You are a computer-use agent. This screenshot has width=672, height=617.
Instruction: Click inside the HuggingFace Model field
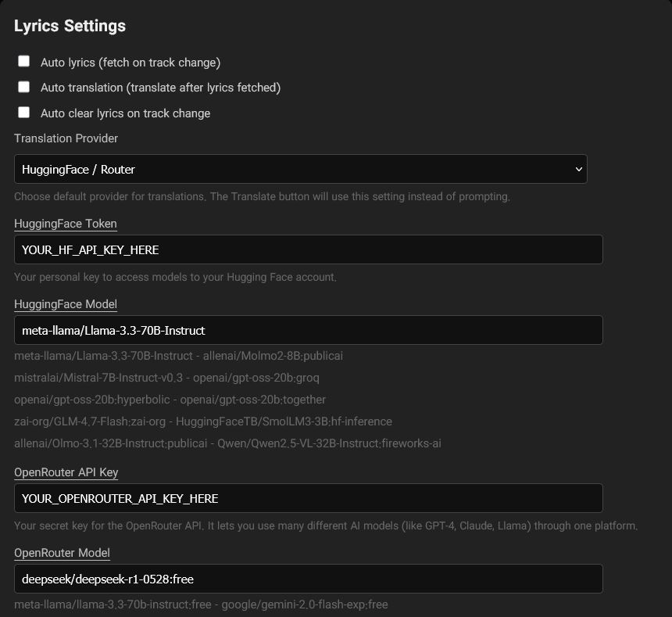(x=308, y=330)
